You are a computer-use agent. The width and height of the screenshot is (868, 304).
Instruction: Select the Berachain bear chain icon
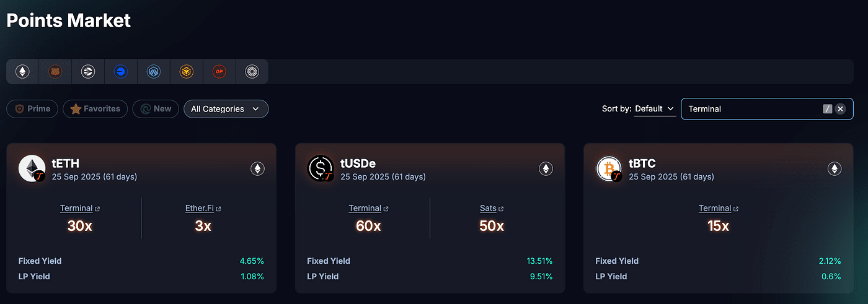pos(55,72)
